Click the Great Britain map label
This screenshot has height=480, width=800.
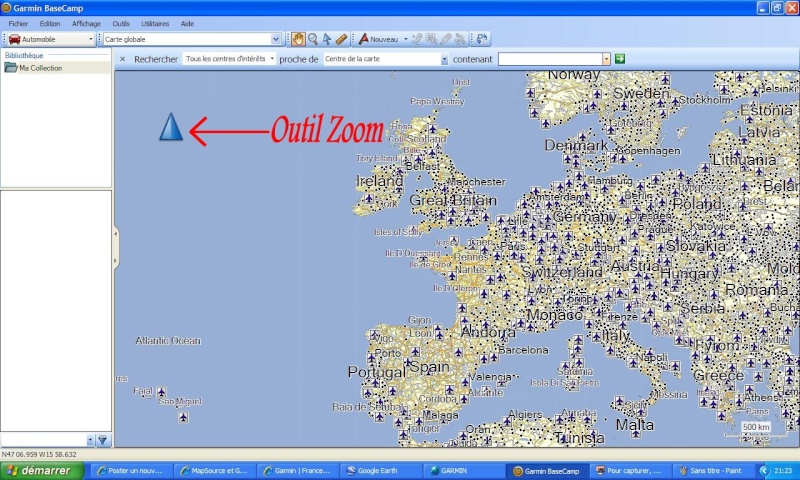tap(453, 200)
